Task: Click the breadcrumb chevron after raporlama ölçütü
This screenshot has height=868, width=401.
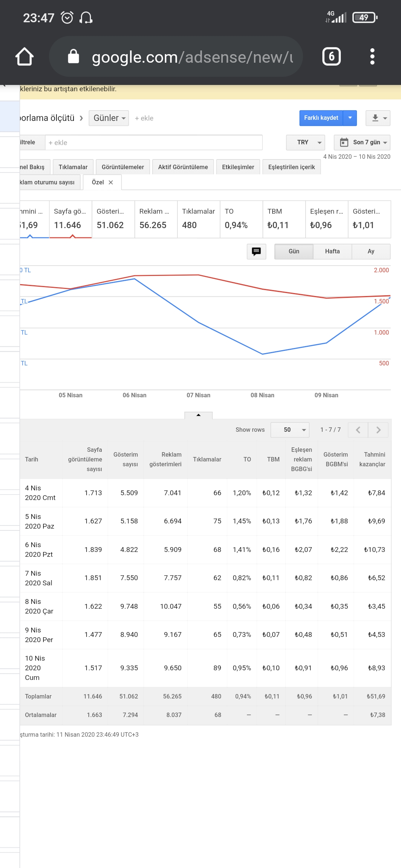Action: coord(81,118)
